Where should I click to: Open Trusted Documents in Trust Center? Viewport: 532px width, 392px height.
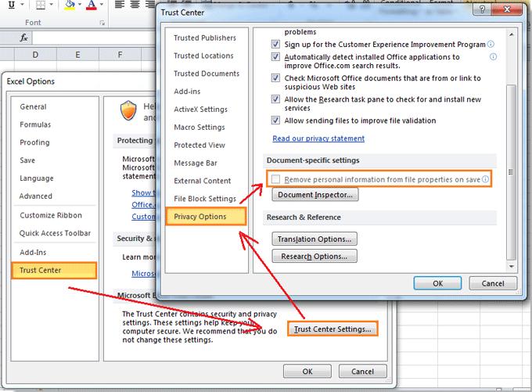207,74
